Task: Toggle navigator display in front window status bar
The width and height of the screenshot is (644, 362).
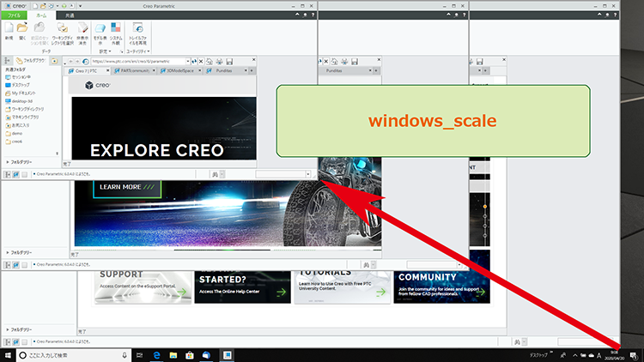Action: 8,174
